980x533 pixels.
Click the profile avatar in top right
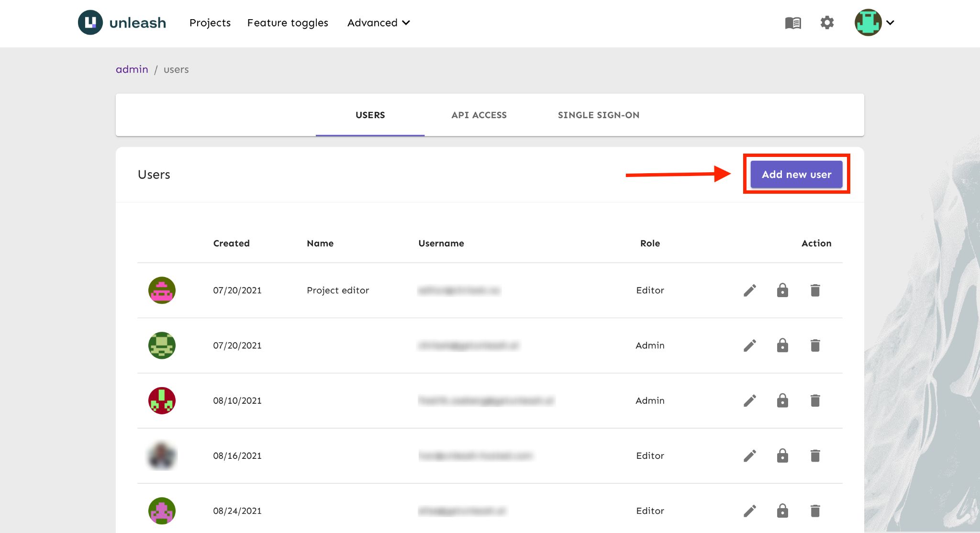point(868,22)
